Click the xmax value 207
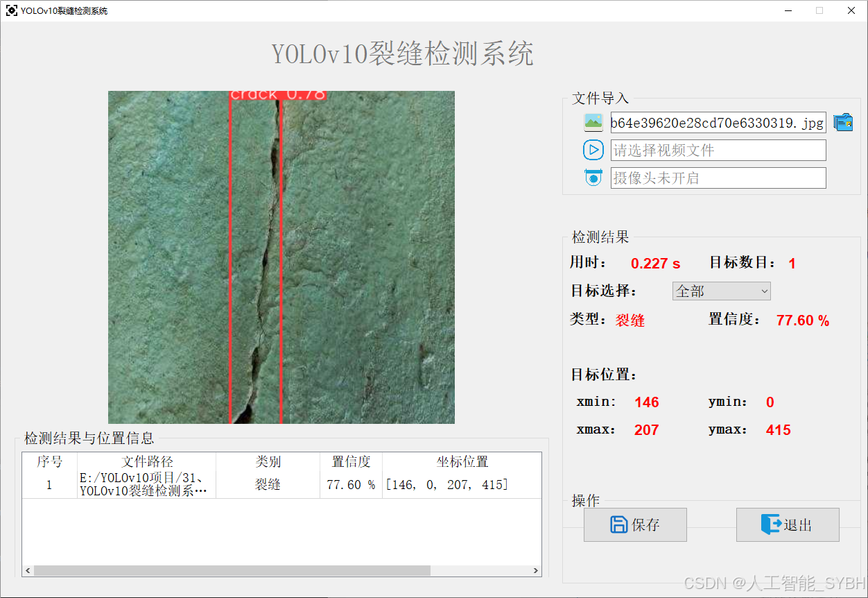 tap(647, 430)
